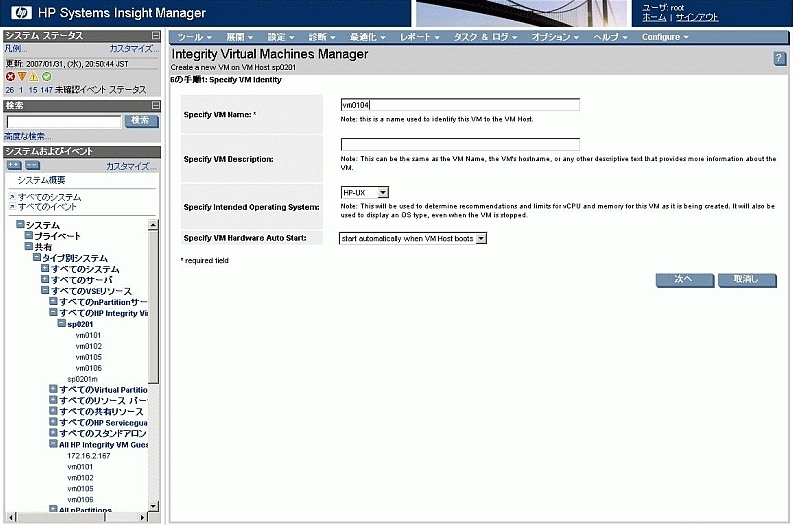Viewport: 793px width, 525px height.
Task: Click the 26 critical events count
Action: tap(10, 90)
